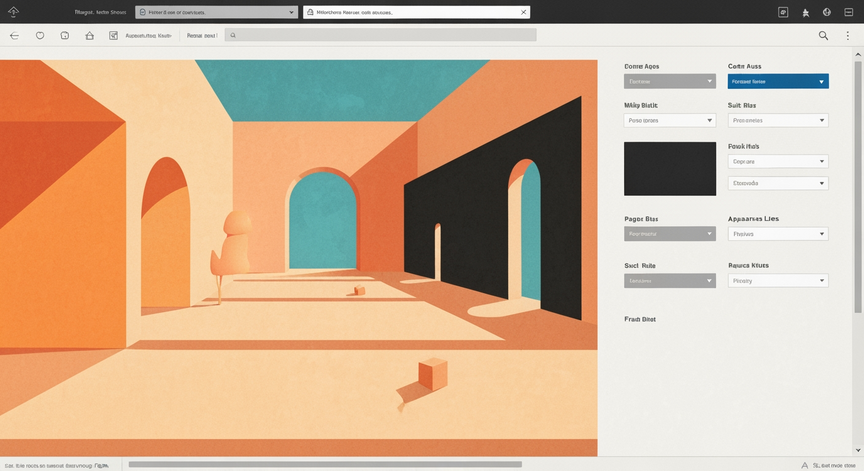Click the small magnifier inside the toolbar search field

point(233,35)
